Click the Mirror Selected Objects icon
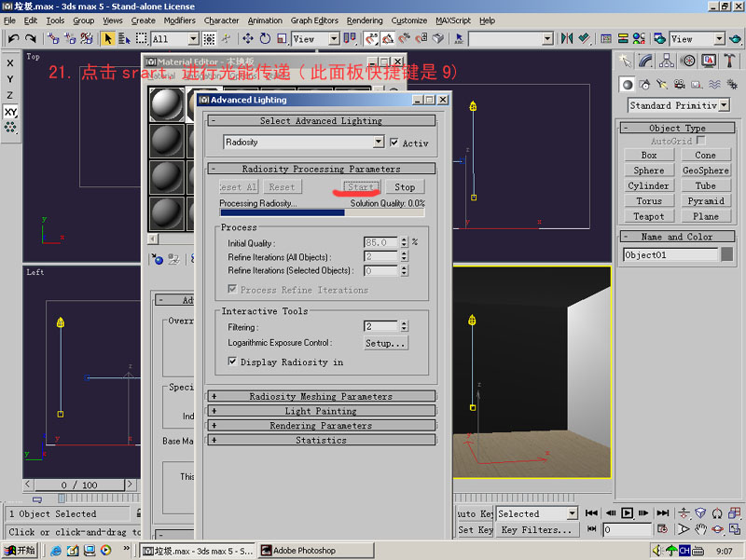This screenshot has height=560, width=746. [x=567, y=38]
